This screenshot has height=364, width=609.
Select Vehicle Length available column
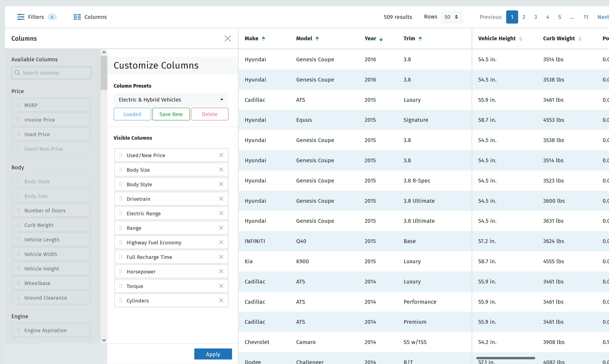51,239
